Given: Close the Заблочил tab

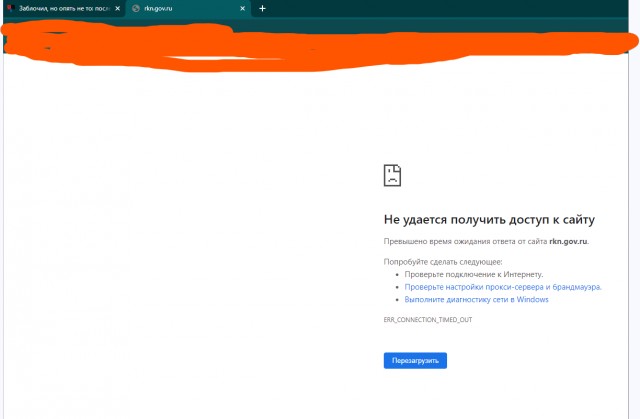Looking at the screenshot, I should [118, 8].
